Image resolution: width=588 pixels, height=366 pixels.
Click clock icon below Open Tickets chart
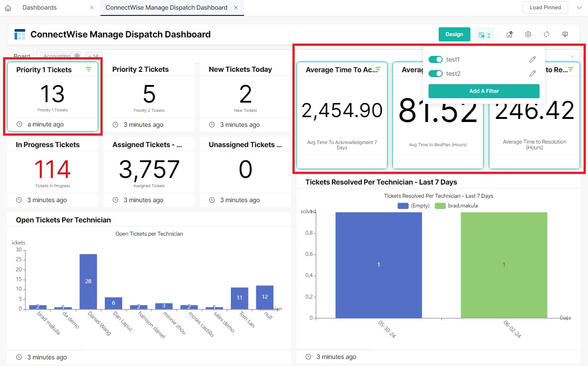point(19,357)
